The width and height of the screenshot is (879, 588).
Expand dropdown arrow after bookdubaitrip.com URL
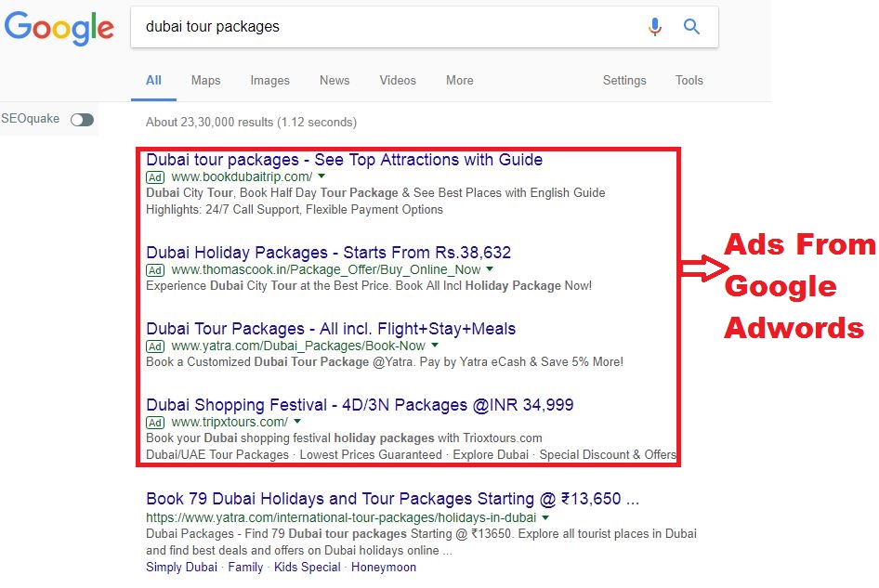(321, 176)
